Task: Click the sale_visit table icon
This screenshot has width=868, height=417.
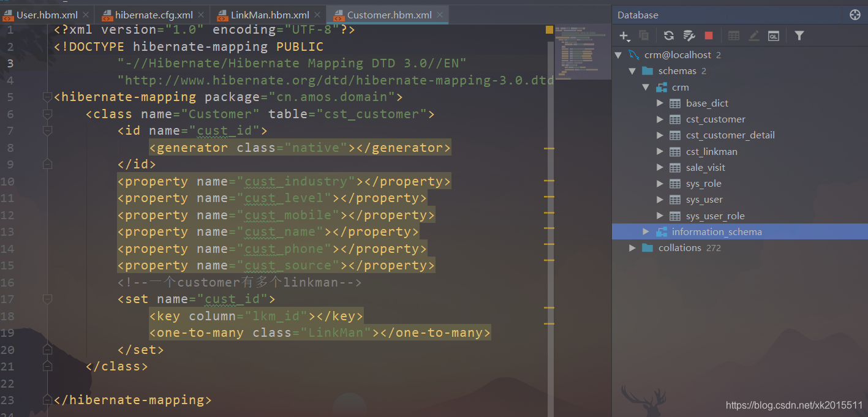Action: coord(675,168)
